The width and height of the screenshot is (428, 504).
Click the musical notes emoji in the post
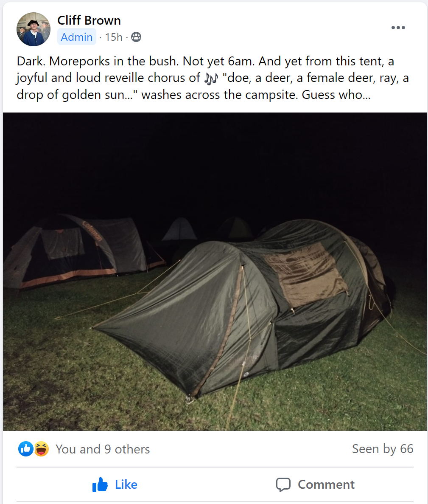(211, 78)
